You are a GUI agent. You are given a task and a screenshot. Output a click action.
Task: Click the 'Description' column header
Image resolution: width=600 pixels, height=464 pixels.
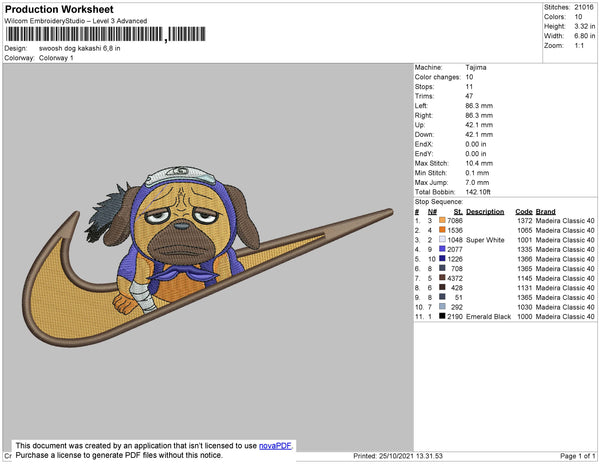coord(485,212)
